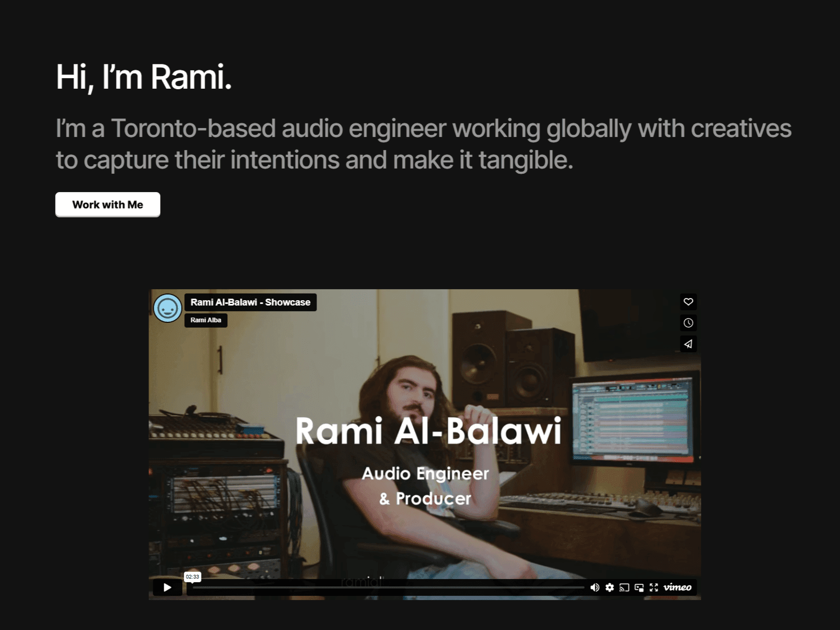The image size is (840, 630).
Task: Add the video to Watch Later via clock icon
Action: (x=688, y=323)
